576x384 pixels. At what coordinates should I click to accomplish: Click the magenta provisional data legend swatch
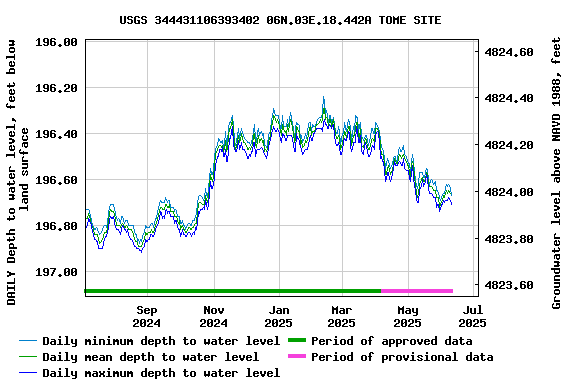297,356
